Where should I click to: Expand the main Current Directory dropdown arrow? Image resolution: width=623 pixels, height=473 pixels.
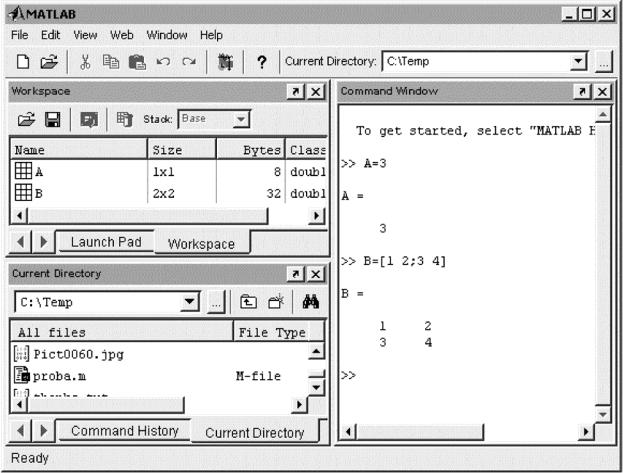pyautogui.click(x=578, y=62)
